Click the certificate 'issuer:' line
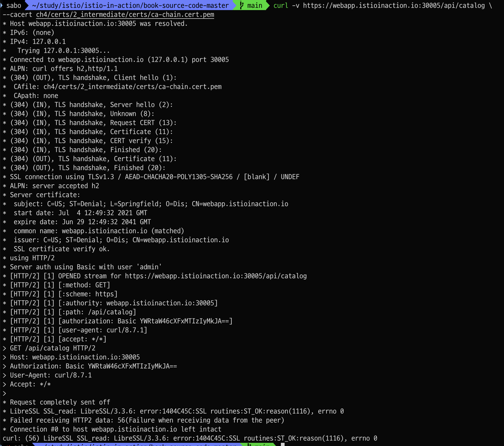The image size is (504, 446). pyautogui.click(x=116, y=240)
